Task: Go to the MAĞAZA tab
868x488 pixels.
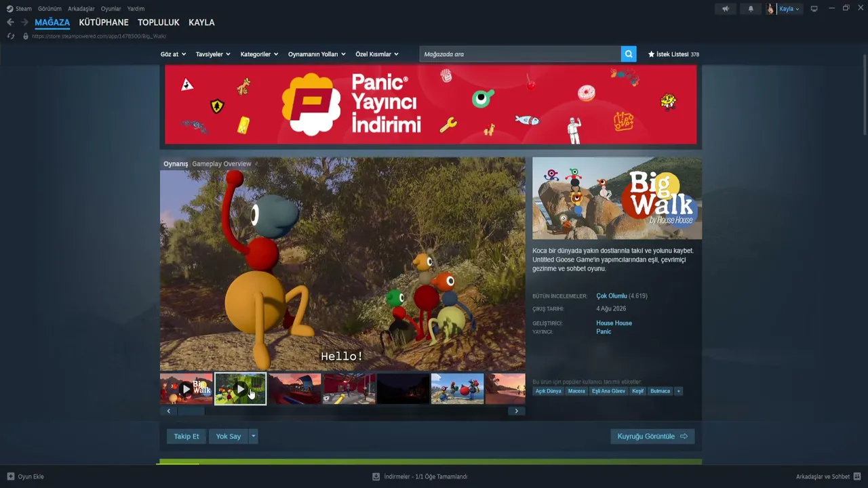Action: [x=52, y=22]
